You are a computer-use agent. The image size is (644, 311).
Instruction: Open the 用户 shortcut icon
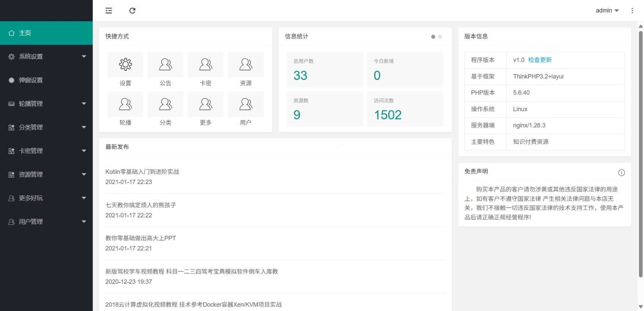(245, 105)
